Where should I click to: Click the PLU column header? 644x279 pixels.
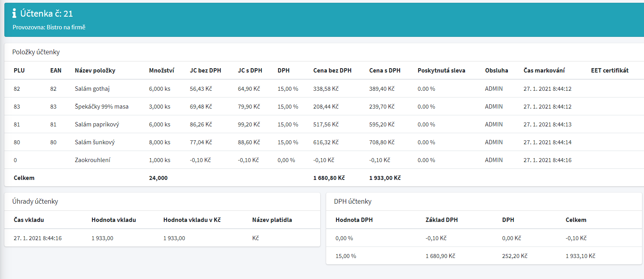pyautogui.click(x=19, y=71)
